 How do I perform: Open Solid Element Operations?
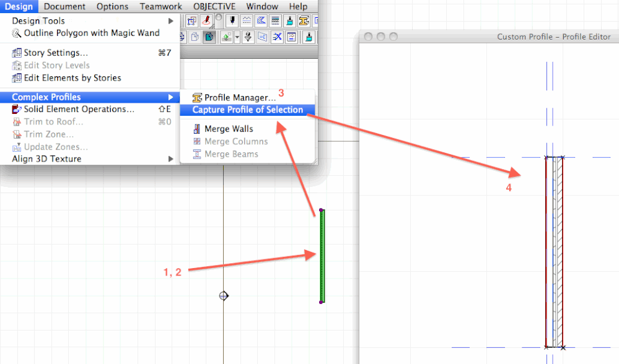90,109
